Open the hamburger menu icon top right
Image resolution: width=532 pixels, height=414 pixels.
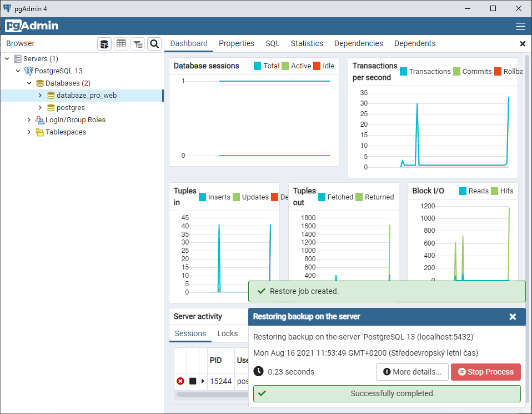point(520,26)
